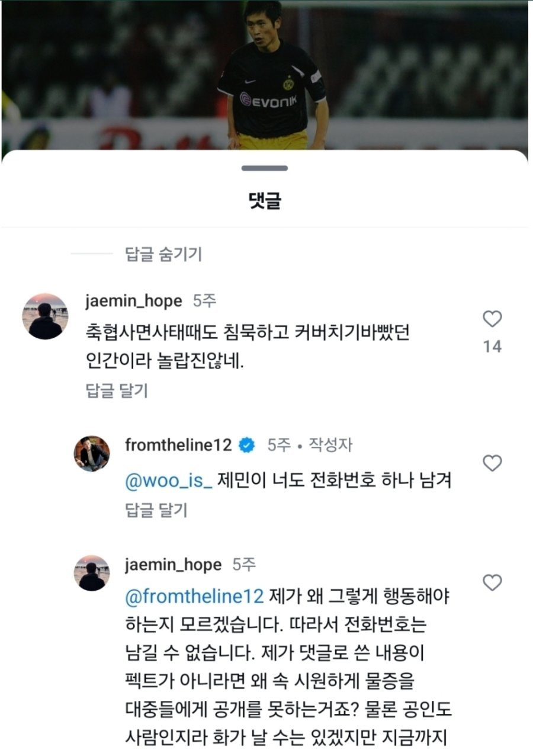Tap the fromtheline12 username
The image size is (533, 756).
(x=178, y=445)
